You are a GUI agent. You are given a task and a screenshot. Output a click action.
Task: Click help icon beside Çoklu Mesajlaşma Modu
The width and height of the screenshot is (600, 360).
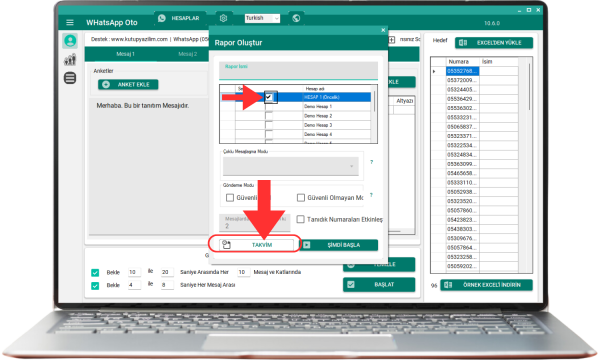tap(371, 162)
